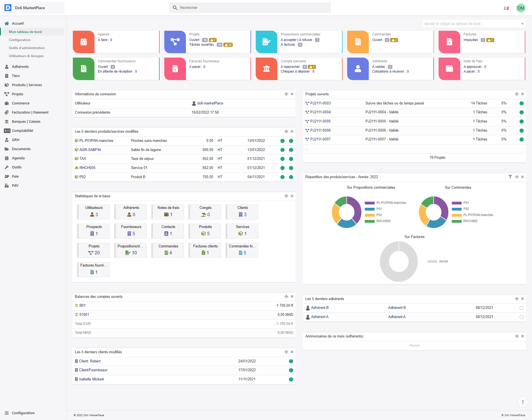Viewport: 532px width, 420px height.
Task: Open project link PJ2111-0005
Action: (x=320, y=121)
